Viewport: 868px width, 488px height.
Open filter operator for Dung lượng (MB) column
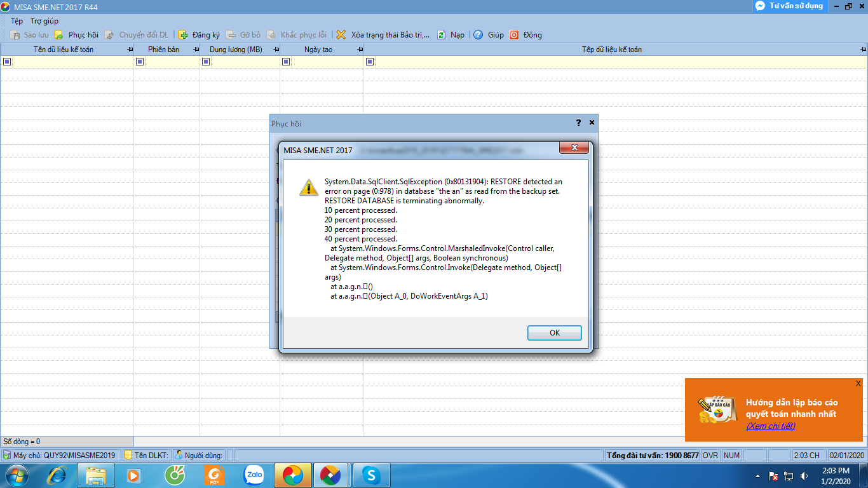point(206,62)
